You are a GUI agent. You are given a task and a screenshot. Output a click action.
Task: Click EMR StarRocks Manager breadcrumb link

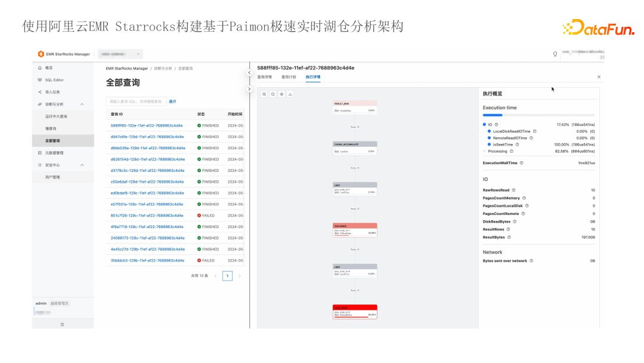127,69
